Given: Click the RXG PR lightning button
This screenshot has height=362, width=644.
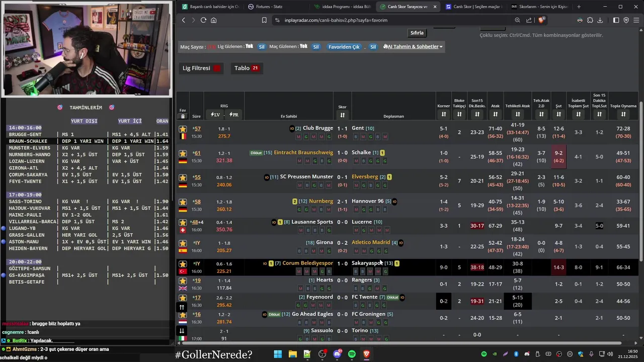Looking at the screenshot, I should click(233, 115).
